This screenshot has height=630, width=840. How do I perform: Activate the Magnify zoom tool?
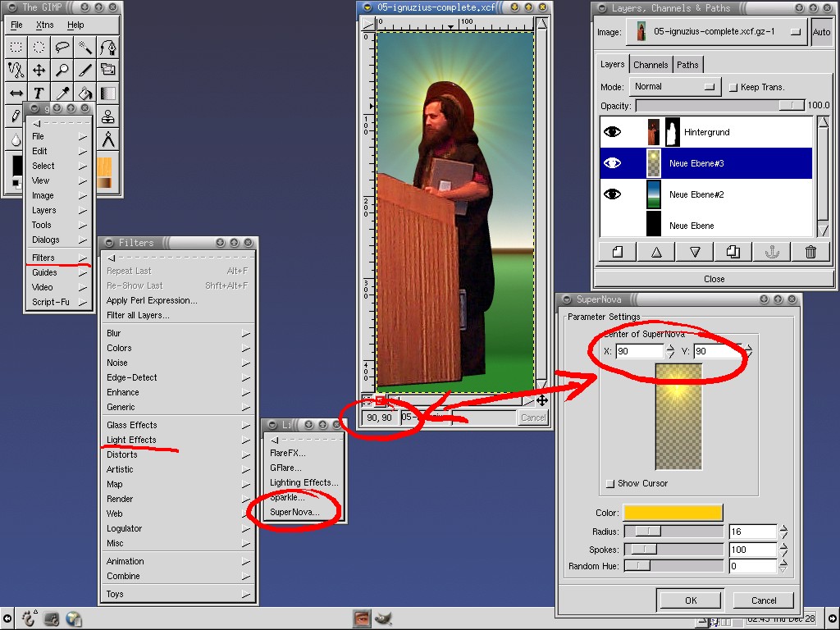pos(62,70)
